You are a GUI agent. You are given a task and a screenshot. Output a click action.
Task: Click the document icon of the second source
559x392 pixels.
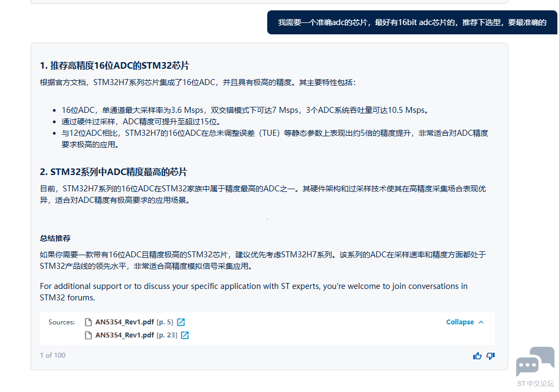tap(88, 335)
